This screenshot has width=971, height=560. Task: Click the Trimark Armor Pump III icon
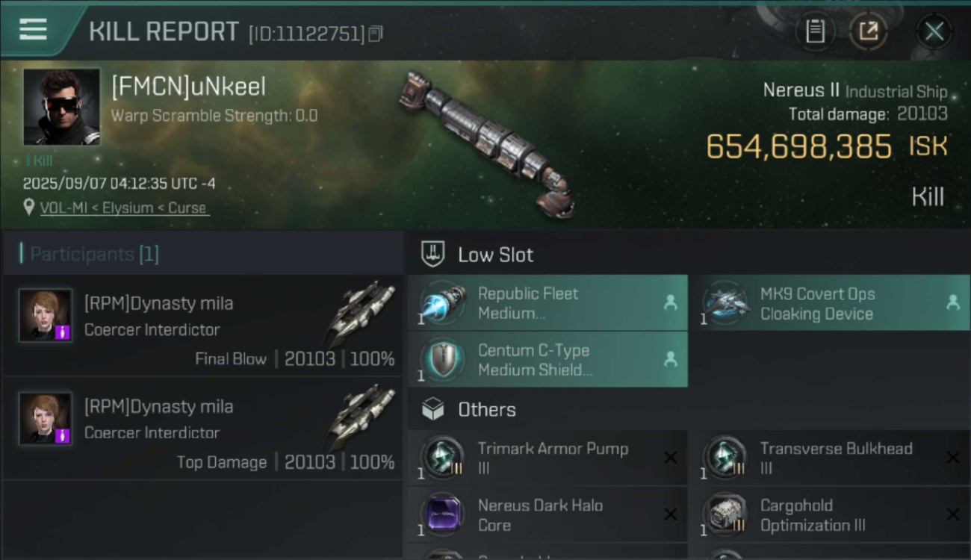pyautogui.click(x=444, y=457)
